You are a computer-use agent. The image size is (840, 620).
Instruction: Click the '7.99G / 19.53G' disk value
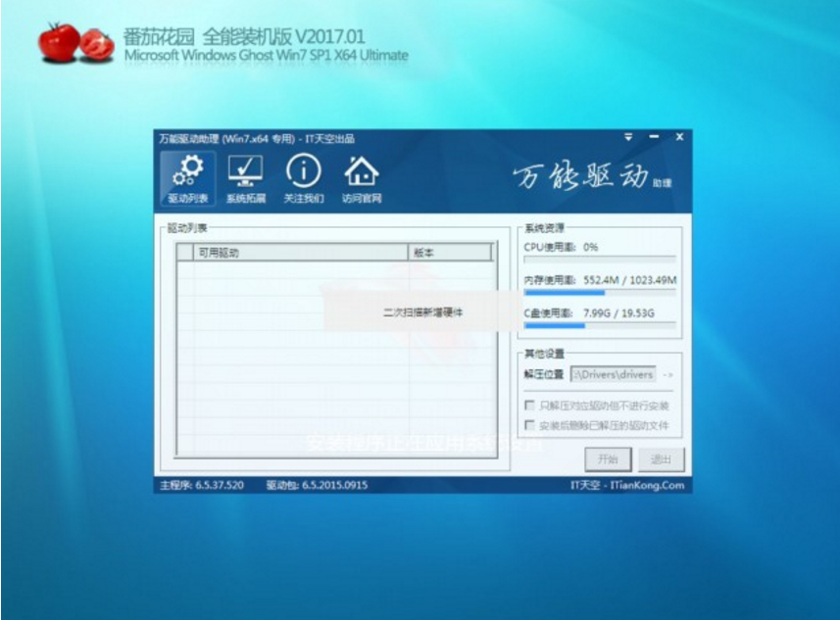(x=618, y=313)
